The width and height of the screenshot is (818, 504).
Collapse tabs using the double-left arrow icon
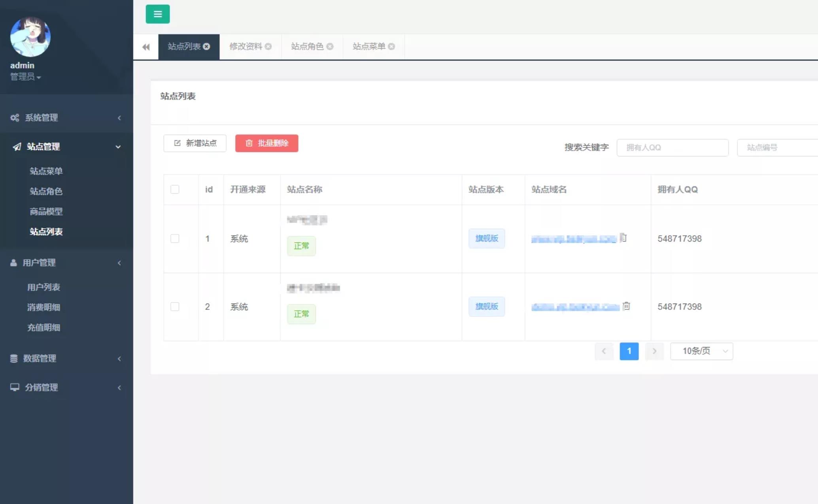click(x=145, y=47)
